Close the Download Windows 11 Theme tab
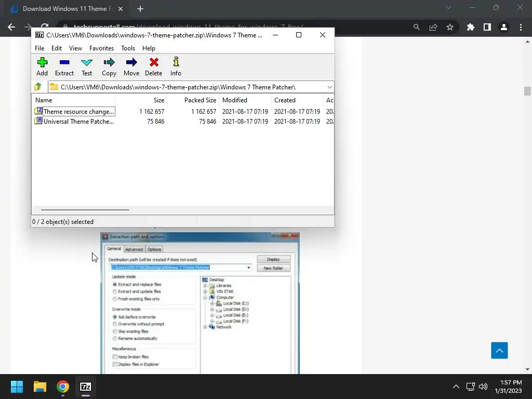 click(121, 9)
